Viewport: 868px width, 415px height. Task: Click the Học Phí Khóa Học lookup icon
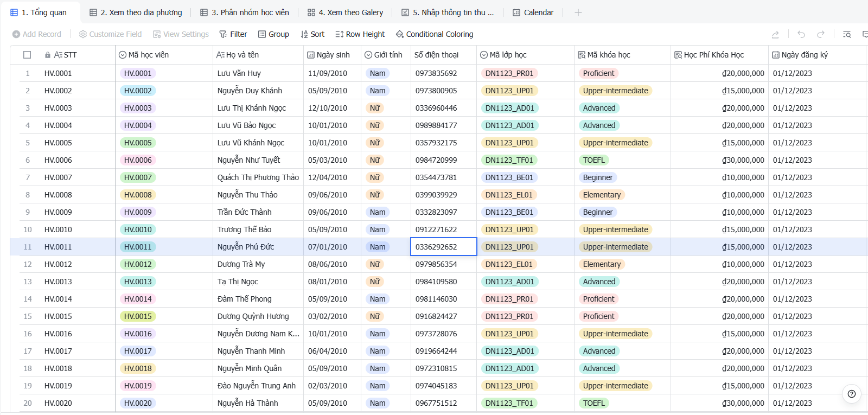tap(678, 55)
